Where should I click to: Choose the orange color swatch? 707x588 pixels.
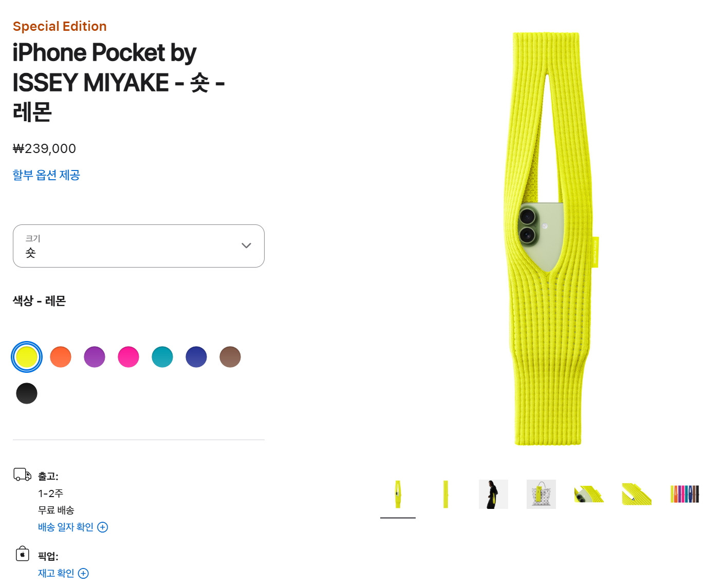click(x=61, y=357)
